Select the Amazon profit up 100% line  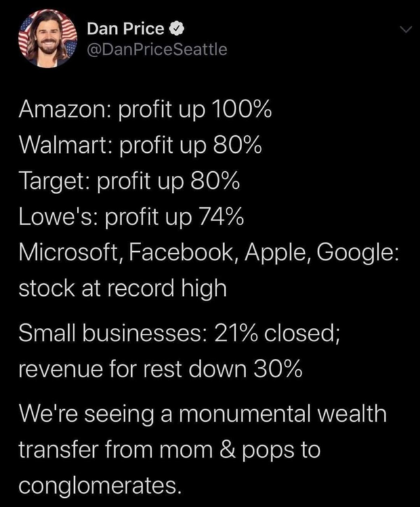pyautogui.click(x=145, y=110)
